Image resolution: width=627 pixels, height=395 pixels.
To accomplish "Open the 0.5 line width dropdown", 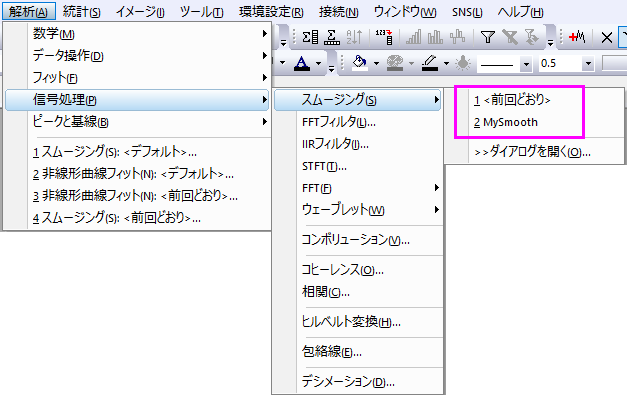I will (588, 64).
